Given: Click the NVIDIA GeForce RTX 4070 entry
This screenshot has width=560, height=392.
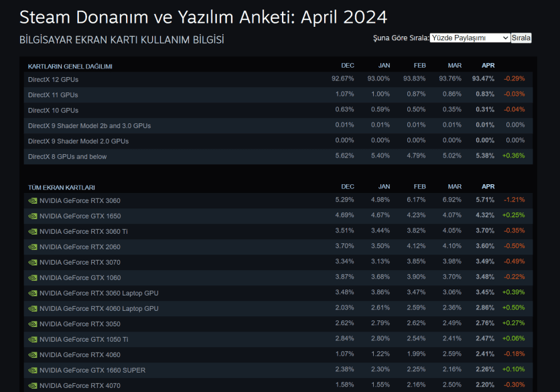Looking at the screenshot, I should [x=80, y=385].
